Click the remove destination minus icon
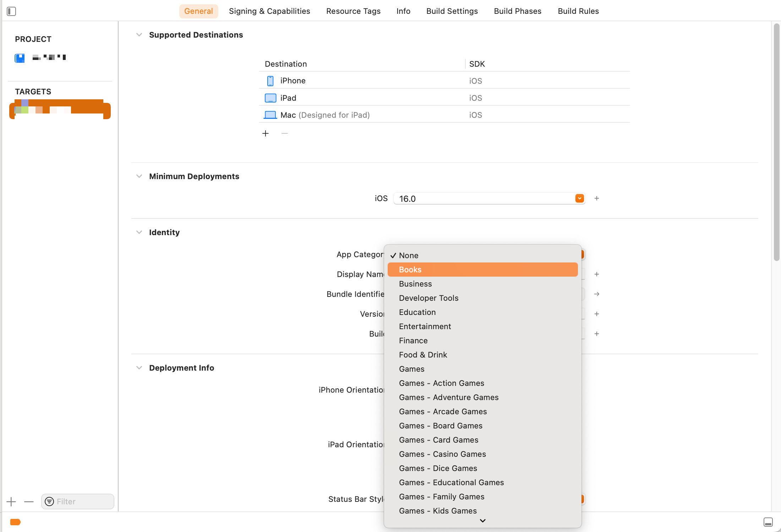 pyautogui.click(x=284, y=133)
